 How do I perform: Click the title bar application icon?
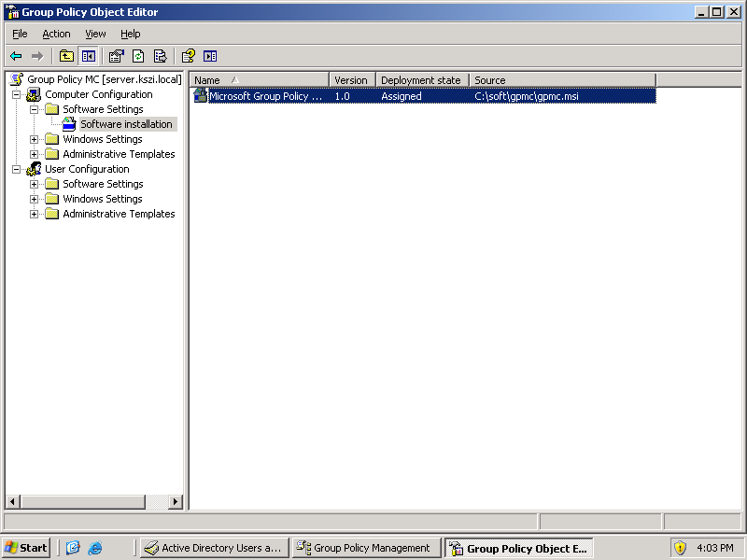pyautogui.click(x=12, y=12)
